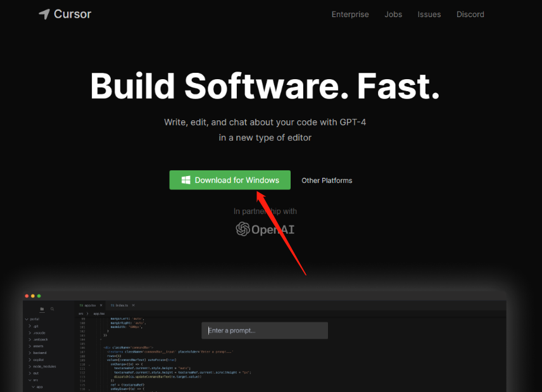
Task: Click the Cursor brand name in header
Action: pos(73,14)
